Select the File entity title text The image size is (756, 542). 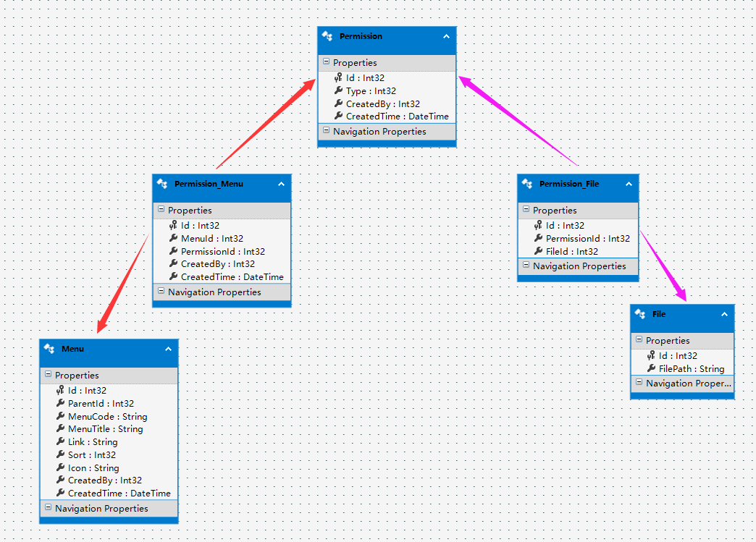tap(659, 314)
